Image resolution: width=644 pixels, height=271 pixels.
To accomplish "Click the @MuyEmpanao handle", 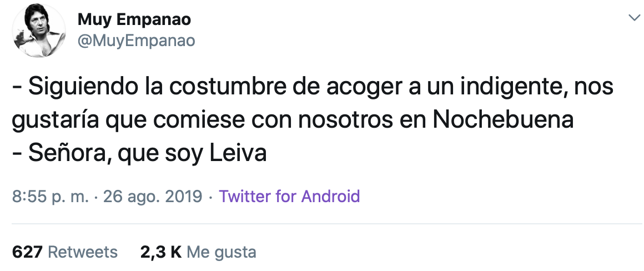I will (136, 41).
